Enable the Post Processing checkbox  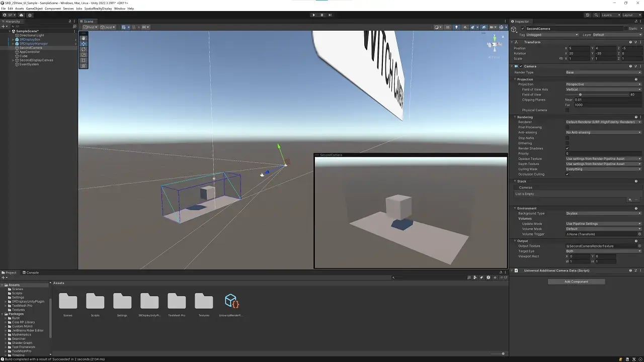point(567,127)
